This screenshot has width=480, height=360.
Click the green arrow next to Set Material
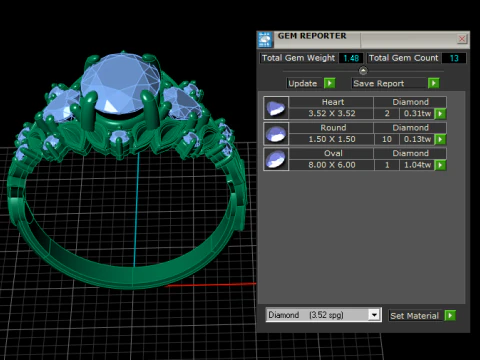pyautogui.click(x=450, y=315)
